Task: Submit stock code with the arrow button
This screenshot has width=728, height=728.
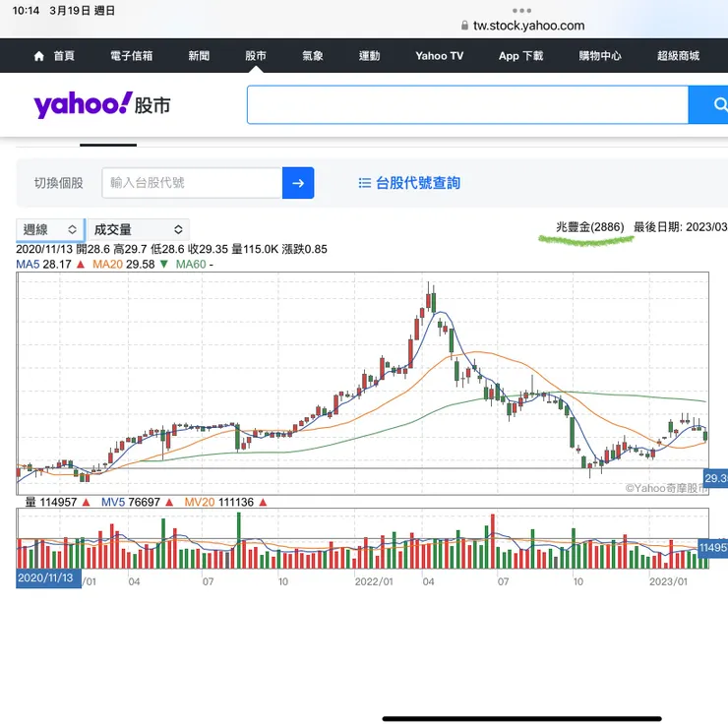Action: tap(298, 183)
